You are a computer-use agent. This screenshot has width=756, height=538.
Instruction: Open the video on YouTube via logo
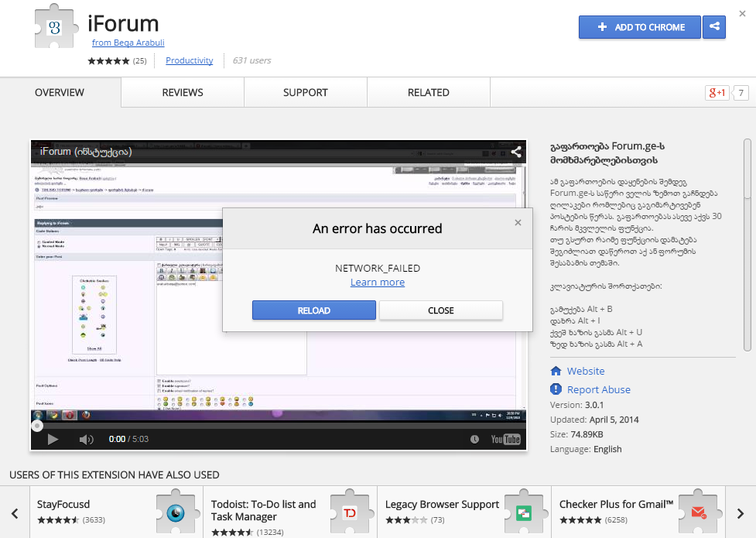(505, 439)
